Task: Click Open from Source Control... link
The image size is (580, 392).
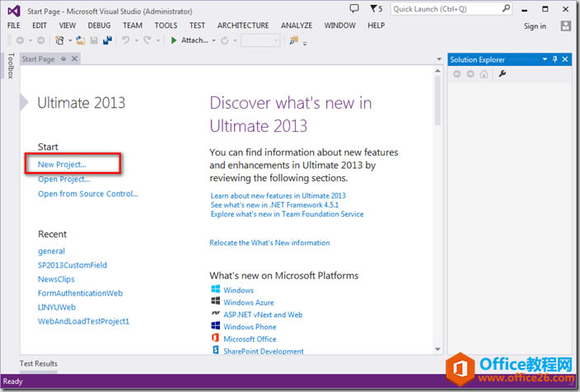Action: pos(88,194)
